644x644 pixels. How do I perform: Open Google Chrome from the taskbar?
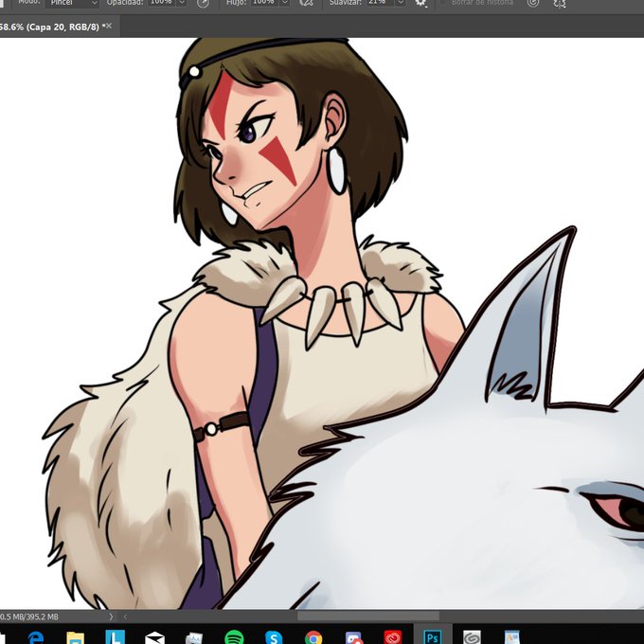click(313, 637)
